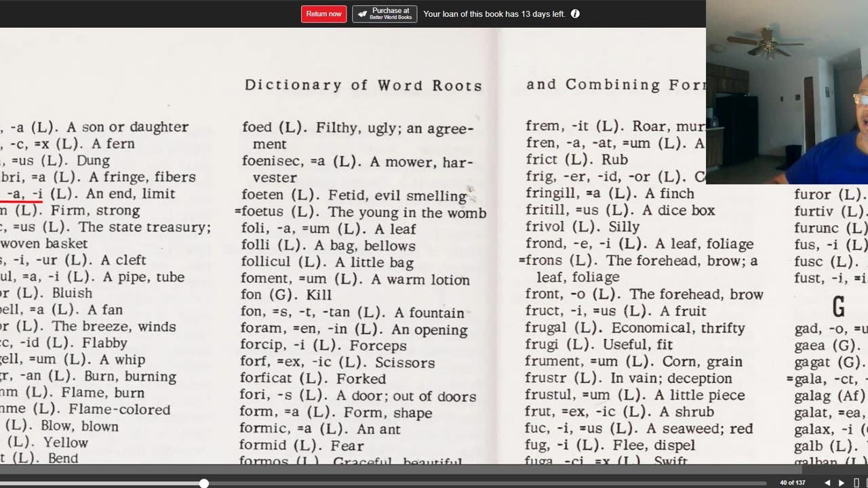868x488 pixels.
Task: Click the entry 'frivol (L). Silly'
Action: pyautogui.click(x=583, y=226)
